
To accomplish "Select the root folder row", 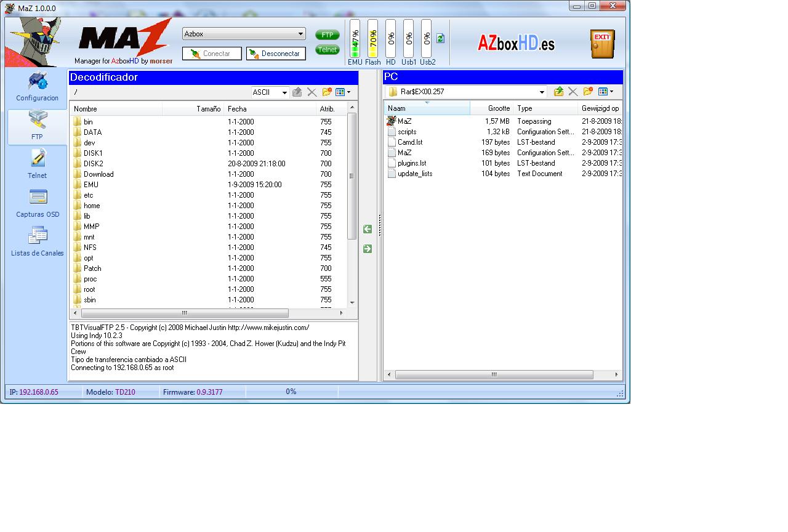I will [209, 289].
